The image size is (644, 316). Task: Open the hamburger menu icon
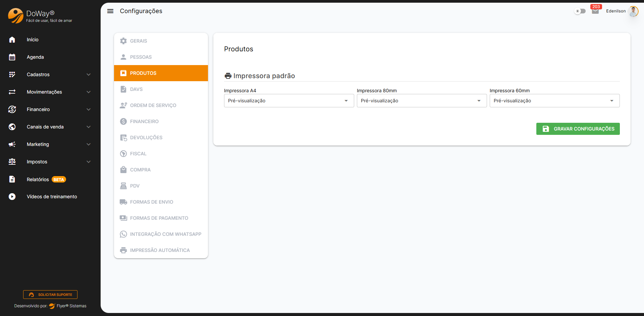(x=110, y=11)
